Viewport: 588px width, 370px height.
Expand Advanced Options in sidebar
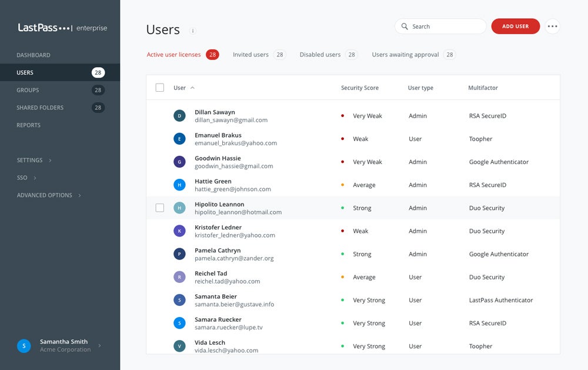(x=48, y=195)
